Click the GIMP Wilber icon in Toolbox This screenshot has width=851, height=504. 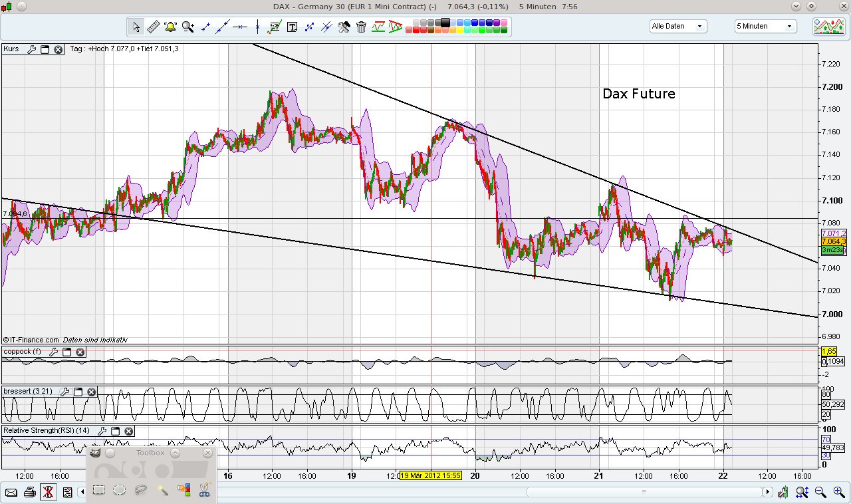(96, 453)
